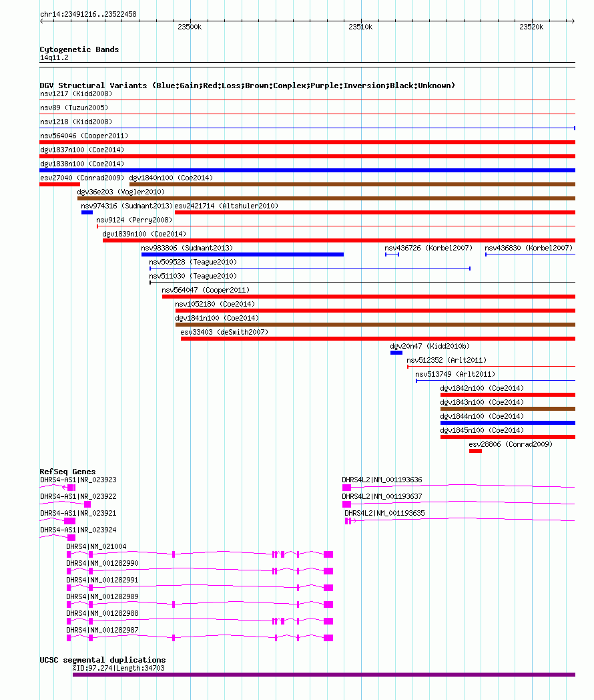594x700 pixels.
Task: Click the nsv1217 (Kidd2008) variant label
Action: coord(76,94)
